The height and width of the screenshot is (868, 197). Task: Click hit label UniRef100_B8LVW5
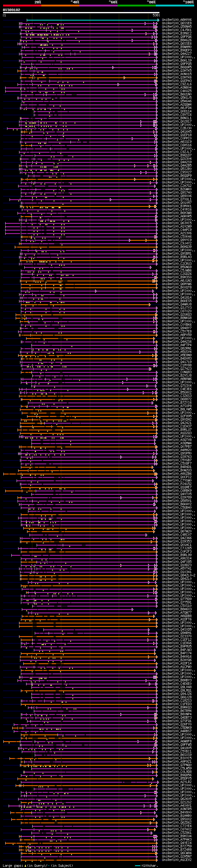177,410
